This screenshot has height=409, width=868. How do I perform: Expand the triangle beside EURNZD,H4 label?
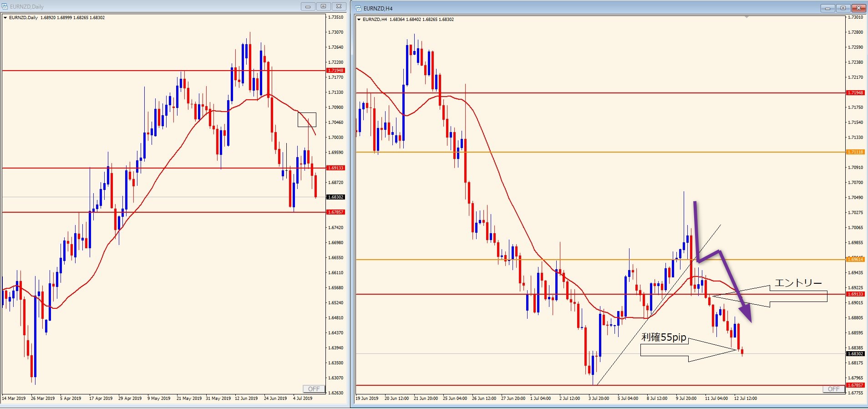(x=359, y=20)
